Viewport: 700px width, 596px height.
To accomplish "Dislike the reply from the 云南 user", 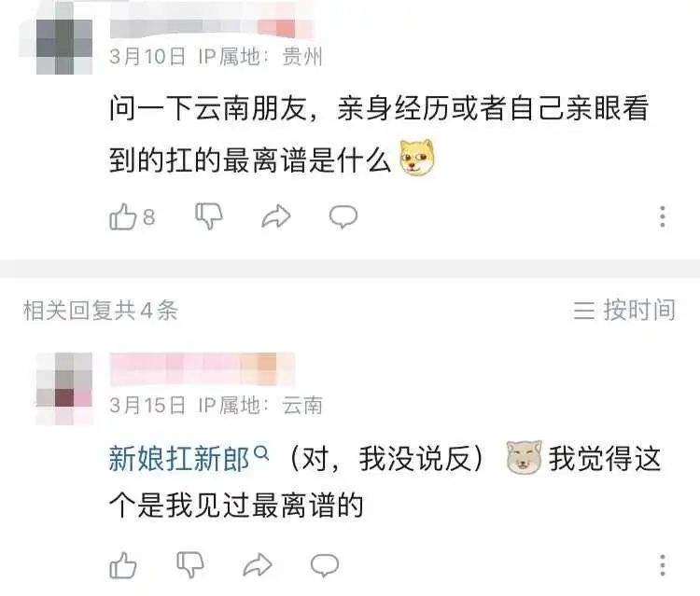I will click(x=190, y=565).
